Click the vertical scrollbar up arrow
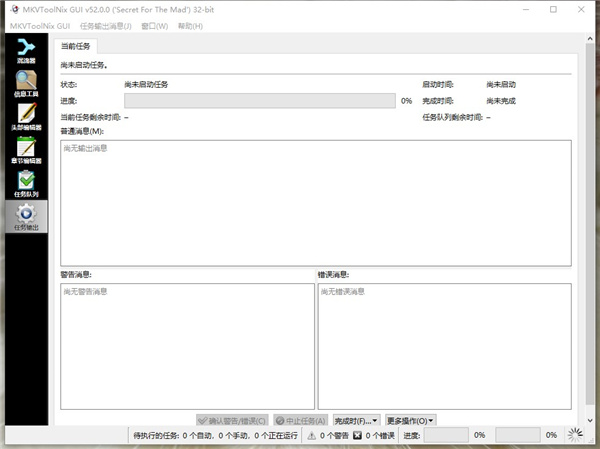600x449 pixels. (x=590, y=38)
